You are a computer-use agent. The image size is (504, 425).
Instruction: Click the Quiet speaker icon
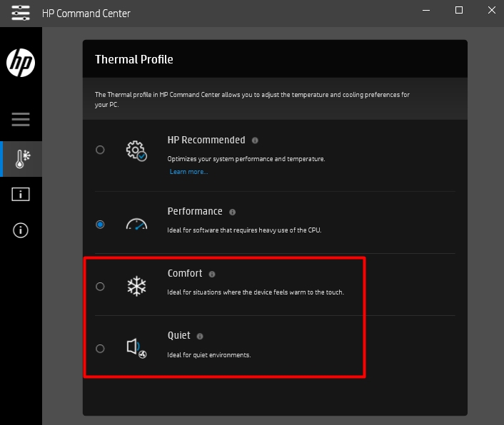[x=136, y=348]
